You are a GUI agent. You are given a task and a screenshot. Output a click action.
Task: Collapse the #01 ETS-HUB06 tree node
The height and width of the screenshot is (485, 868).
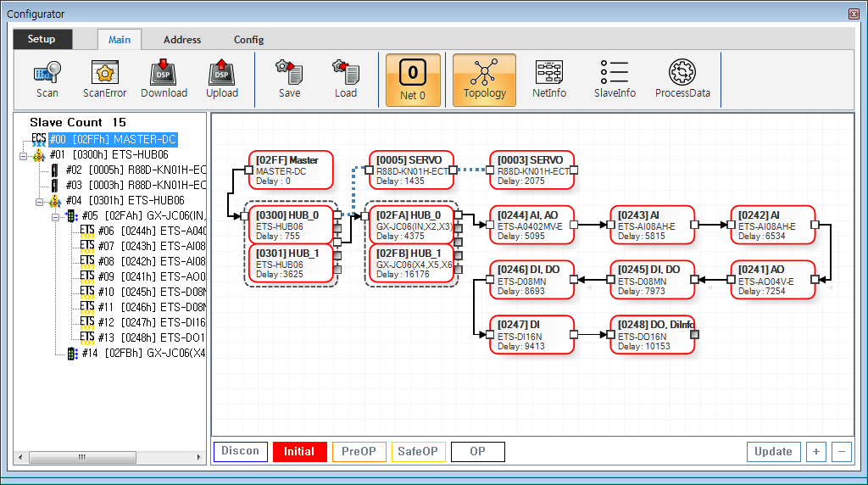(x=24, y=155)
